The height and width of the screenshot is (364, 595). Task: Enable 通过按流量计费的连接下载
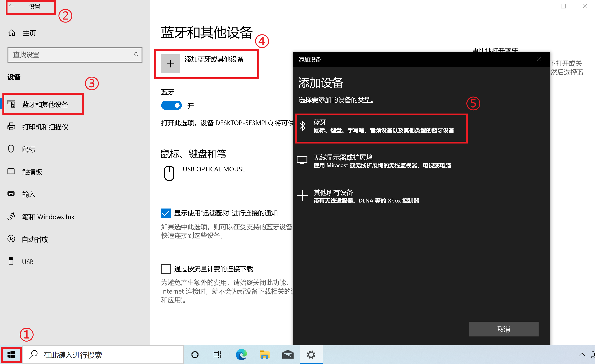pyautogui.click(x=166, y=269)
